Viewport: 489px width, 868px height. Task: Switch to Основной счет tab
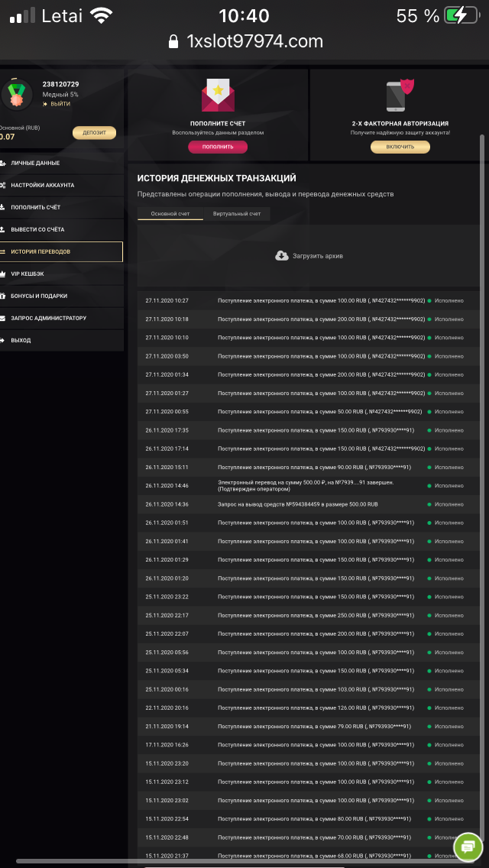170,214
